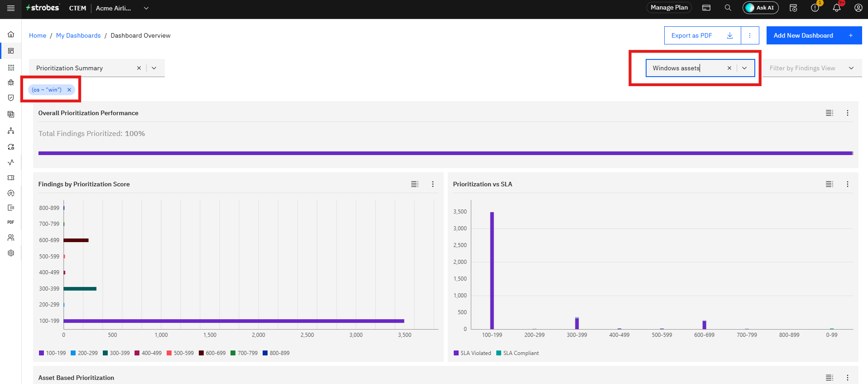This screenshot has width=868, height=384.
Task: Open the billing card icon in top bar
Action: click(706, 8)
